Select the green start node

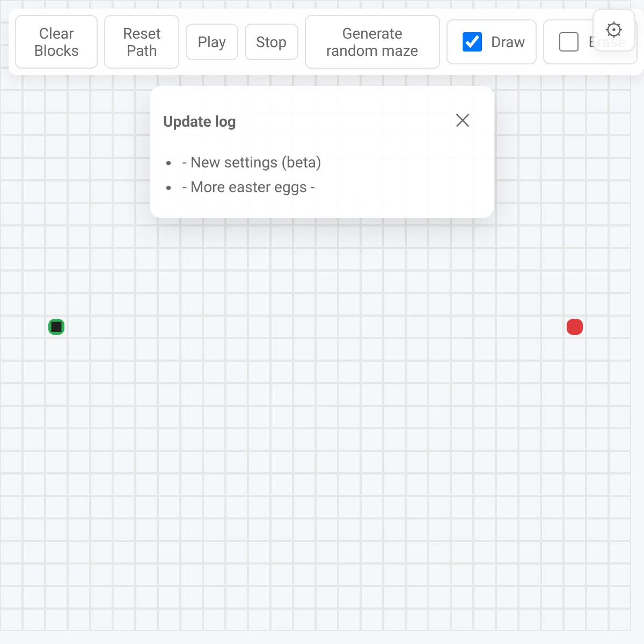coord(56,327)
